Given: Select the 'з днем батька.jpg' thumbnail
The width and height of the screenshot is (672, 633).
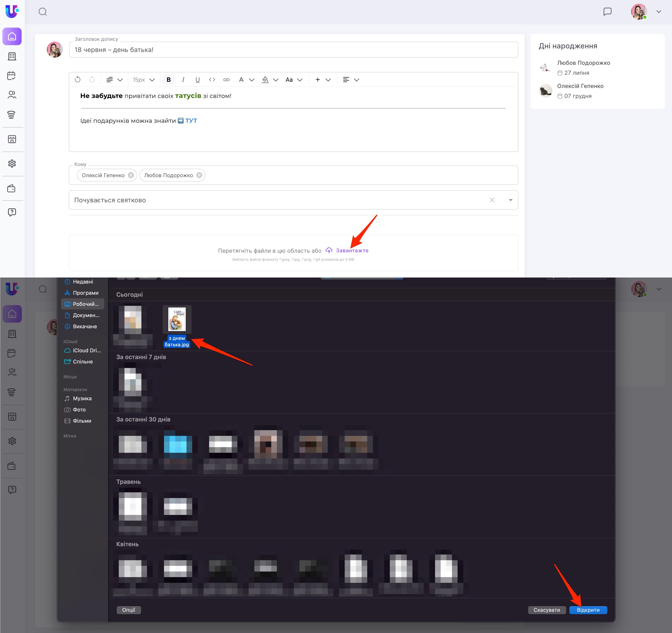Looking at the screenshot, I should pos(177,319).
